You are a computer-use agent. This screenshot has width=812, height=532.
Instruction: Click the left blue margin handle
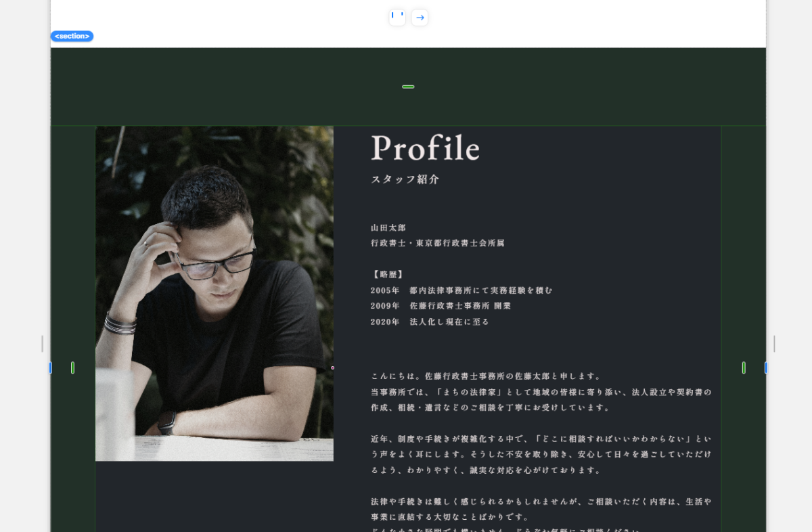50,368
